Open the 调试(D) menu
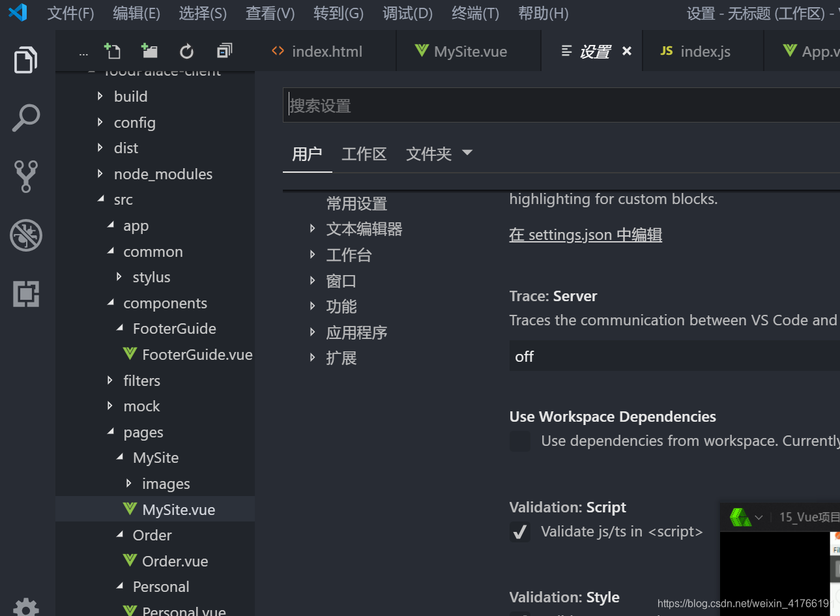 pyautogui.click(x=407, y=13)
